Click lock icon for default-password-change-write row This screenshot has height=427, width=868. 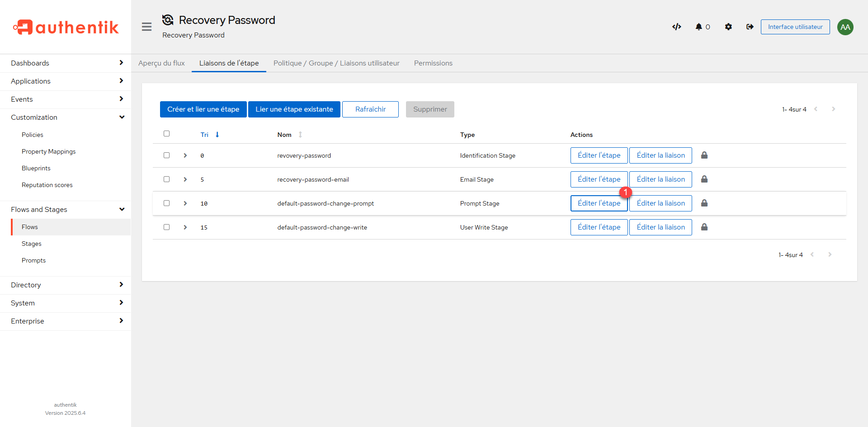pos(704,227)
